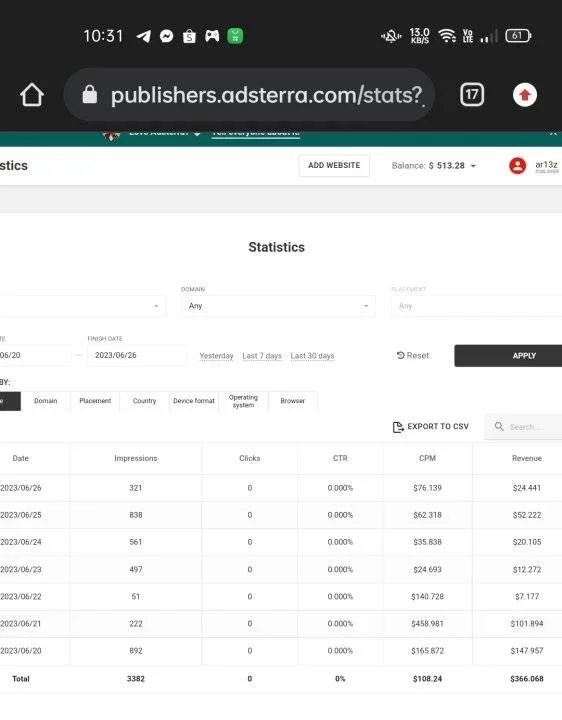Screen dimensions: 562x720
Task: Click CPM value $62.318
Action: (x=427, y=515)
